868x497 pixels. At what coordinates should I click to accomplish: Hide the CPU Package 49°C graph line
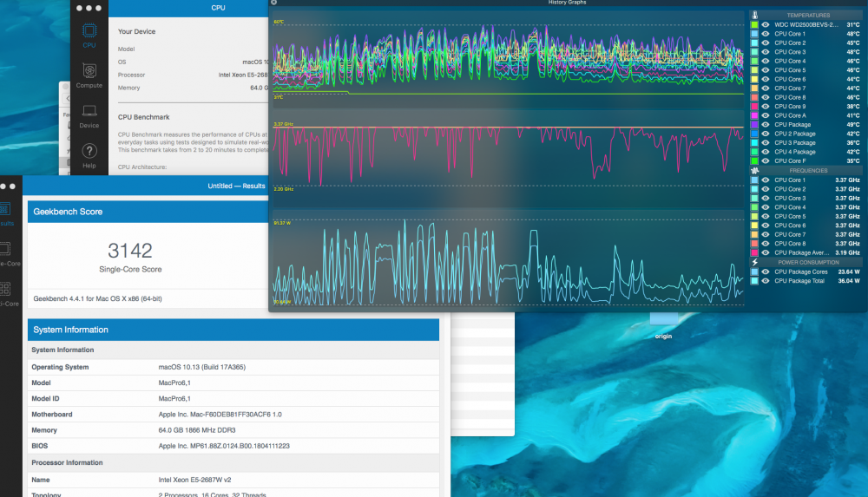(766, 125)
